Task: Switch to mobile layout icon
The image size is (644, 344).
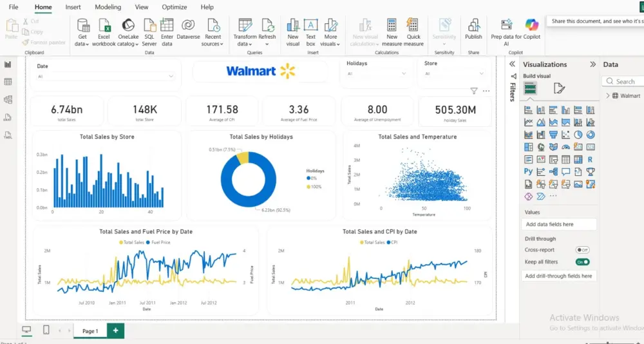Action: pyautogui.click(x=46, y=330)
